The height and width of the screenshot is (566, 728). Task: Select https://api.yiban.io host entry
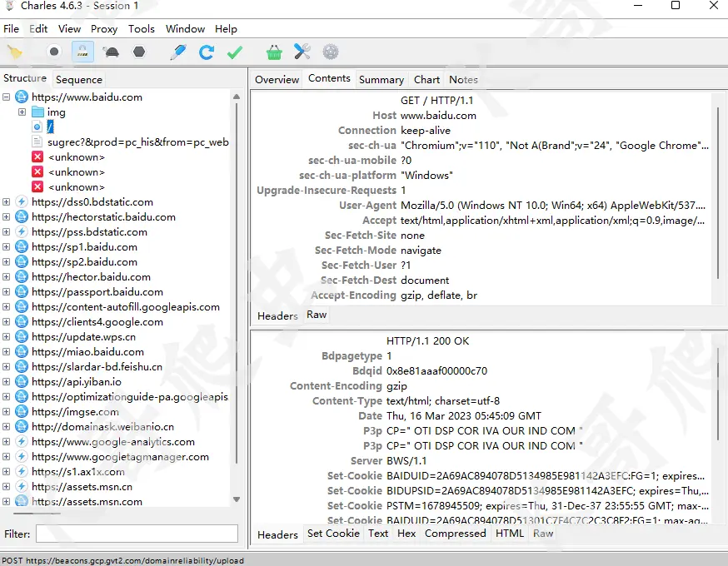click(x=77, y=382)
